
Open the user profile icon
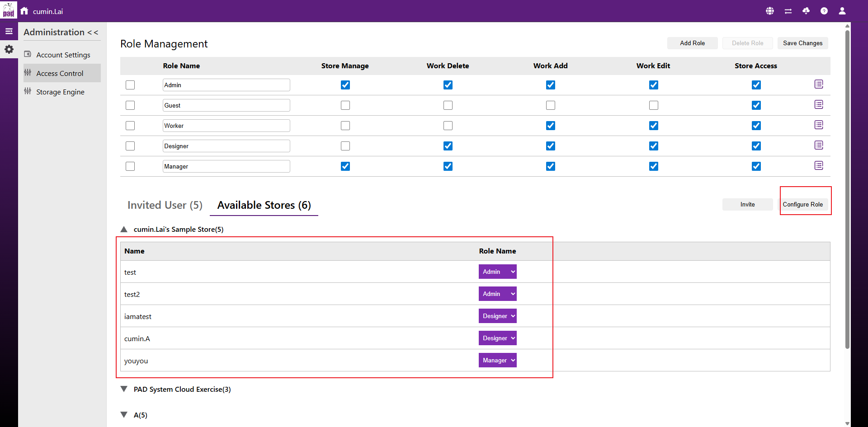click(x=842, y=11)
